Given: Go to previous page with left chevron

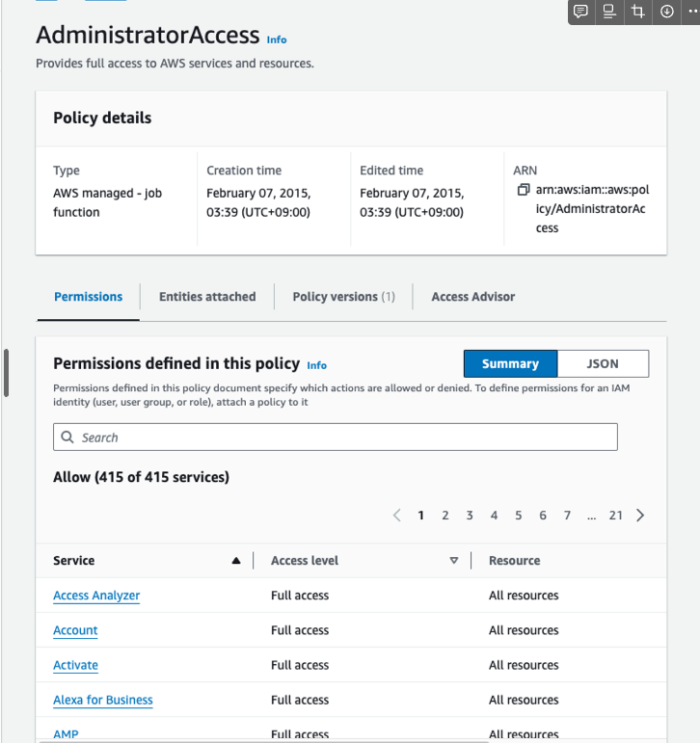Looking at the screenshot, I should (x=397, y=515).
